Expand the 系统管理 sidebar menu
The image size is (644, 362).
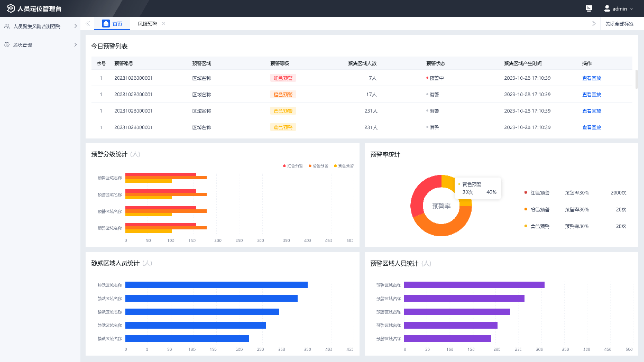[76, 45]
